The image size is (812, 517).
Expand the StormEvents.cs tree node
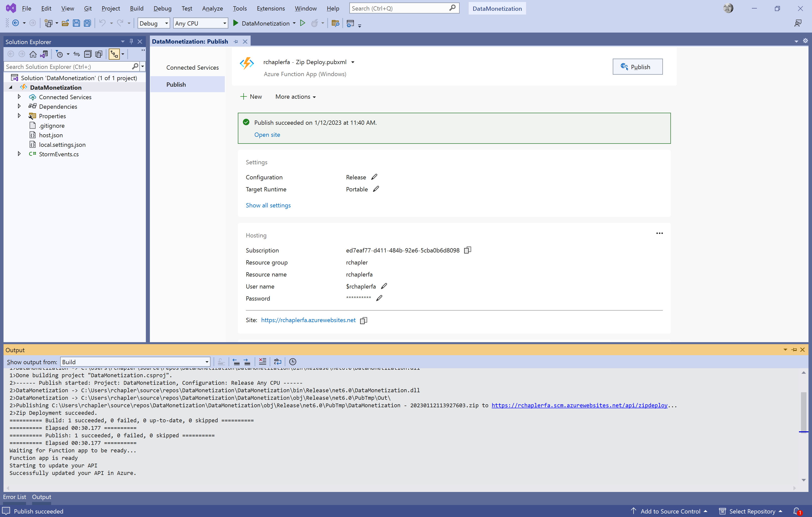pos(19,154)
